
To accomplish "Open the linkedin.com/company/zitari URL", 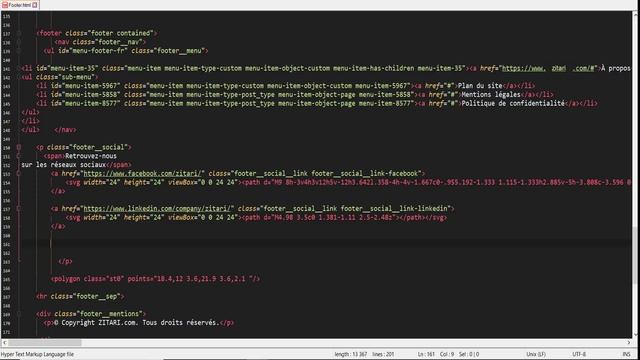I will pyautogui.click(x=157, y=209).
